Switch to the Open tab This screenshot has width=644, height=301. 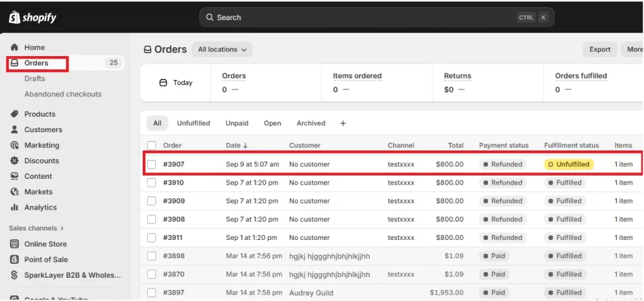[273, 123]
